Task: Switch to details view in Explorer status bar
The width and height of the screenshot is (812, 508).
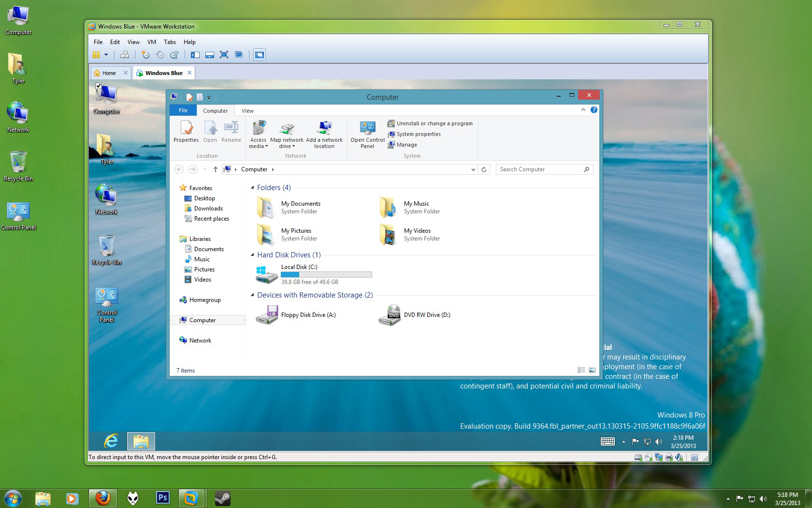Action: [x=581, y=370]
